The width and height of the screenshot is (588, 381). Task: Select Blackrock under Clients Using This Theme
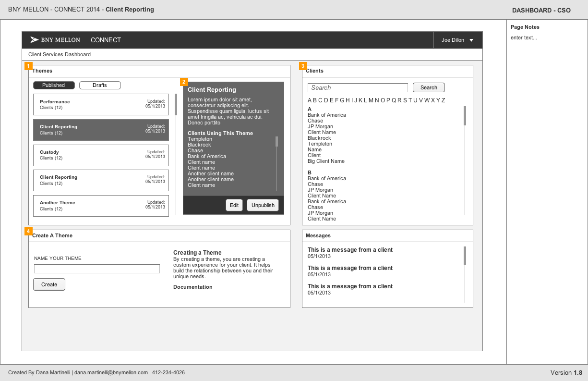pos(199,145)
